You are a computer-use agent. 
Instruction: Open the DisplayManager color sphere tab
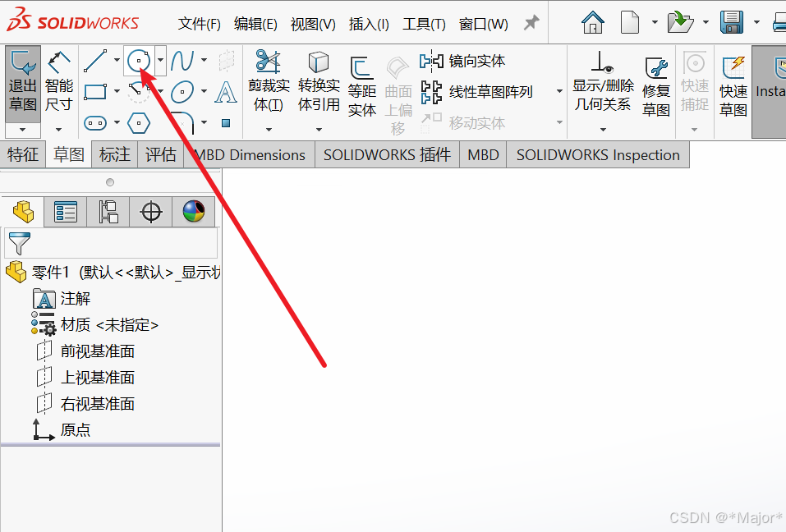(x=194, y=212)
